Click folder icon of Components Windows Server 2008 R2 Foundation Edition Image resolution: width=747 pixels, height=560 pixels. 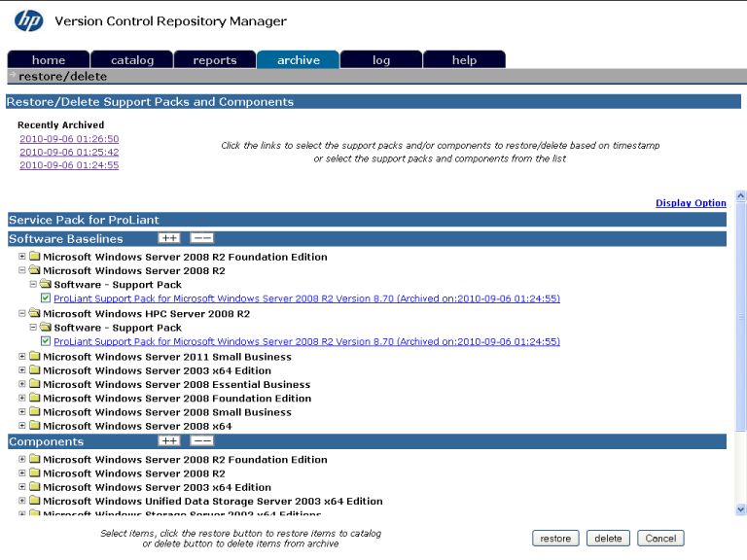click(x=34, y=459)
